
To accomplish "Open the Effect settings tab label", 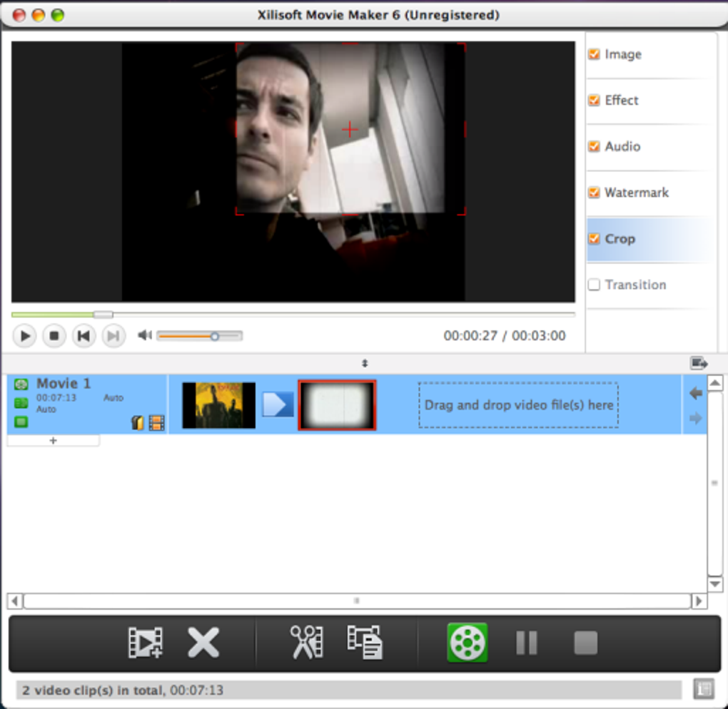I will point(622,101).
